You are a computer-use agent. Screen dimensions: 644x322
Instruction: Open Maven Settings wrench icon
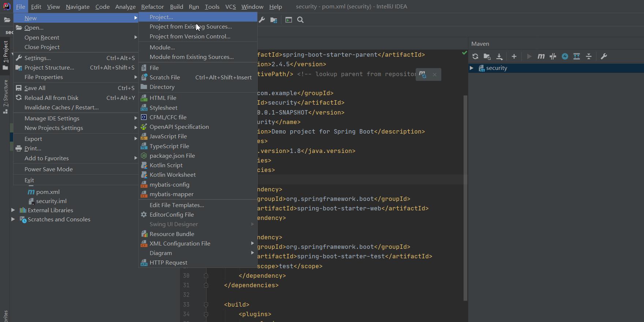coord(604,56)
